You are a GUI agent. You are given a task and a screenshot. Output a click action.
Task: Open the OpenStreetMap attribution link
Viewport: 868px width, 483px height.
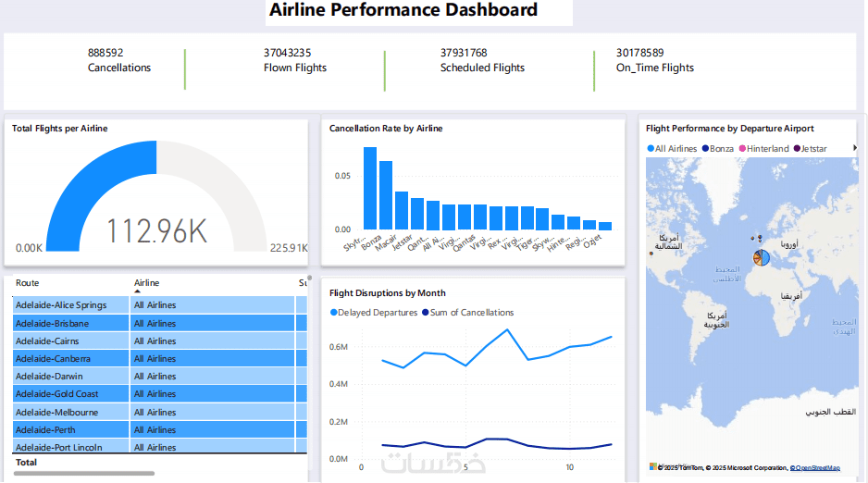815,468
